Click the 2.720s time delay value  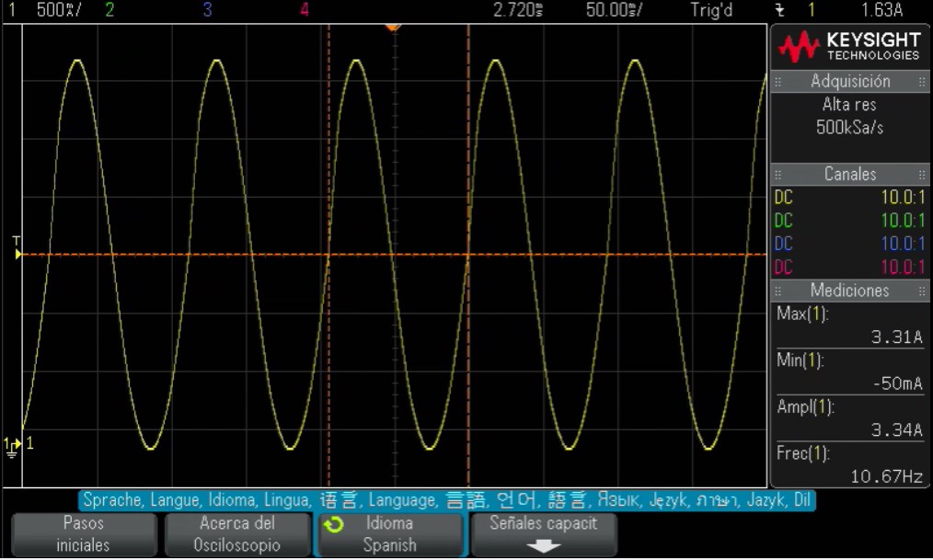(518, 9)
